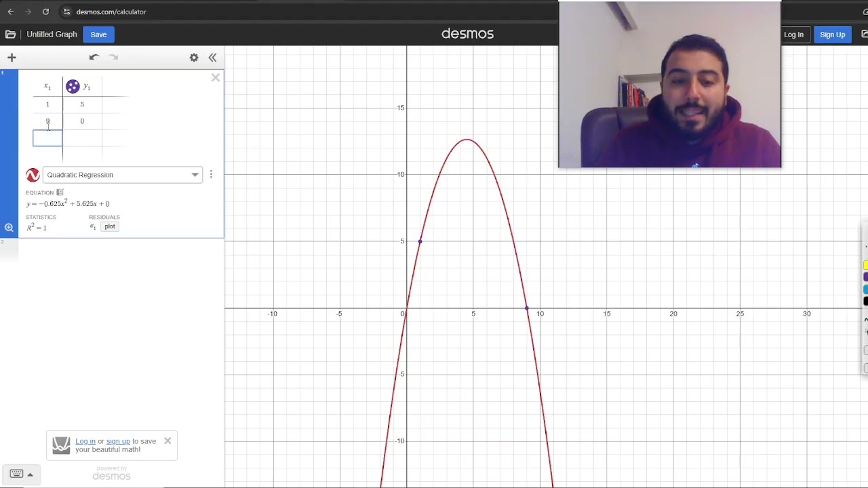Click the RESIDUALS heading
This screenshot has width=868, height=488.
click(x=104, y=217)
